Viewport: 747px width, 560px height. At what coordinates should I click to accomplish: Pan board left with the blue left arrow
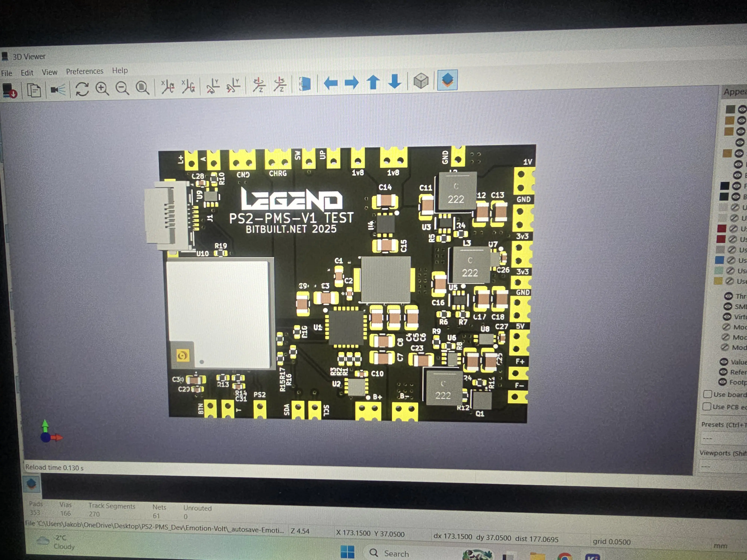(331, 83)
